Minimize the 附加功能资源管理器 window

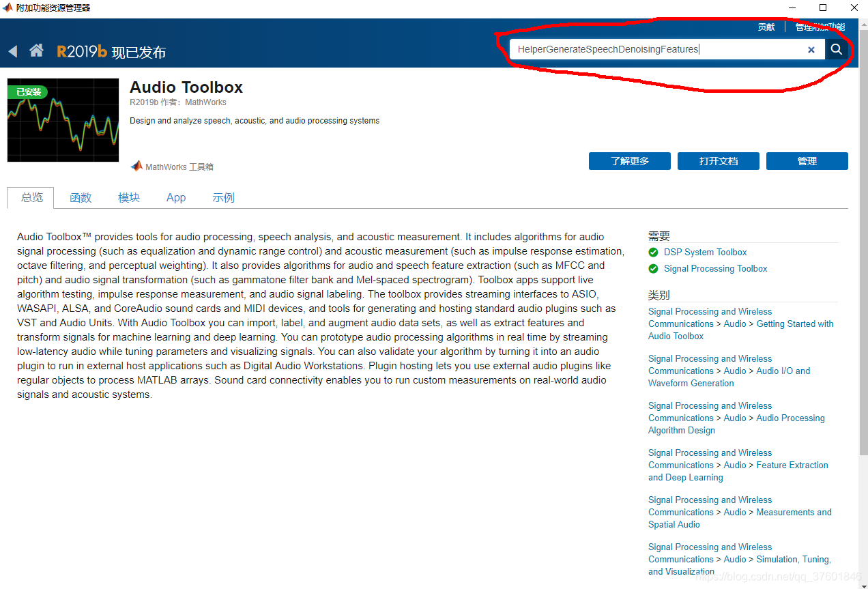point(792,8)
